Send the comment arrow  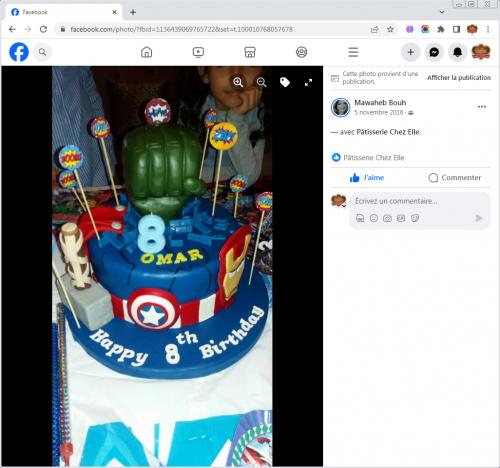coord(479,218)
